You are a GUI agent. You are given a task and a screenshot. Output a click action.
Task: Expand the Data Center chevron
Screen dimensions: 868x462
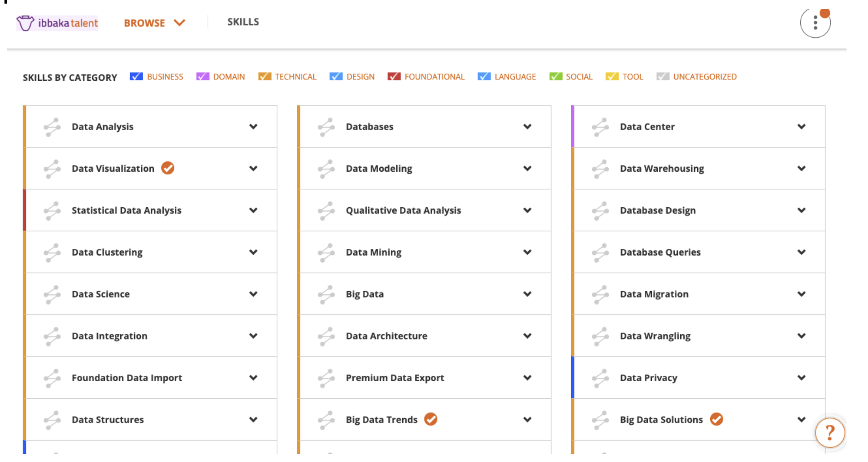pos(802,127)
